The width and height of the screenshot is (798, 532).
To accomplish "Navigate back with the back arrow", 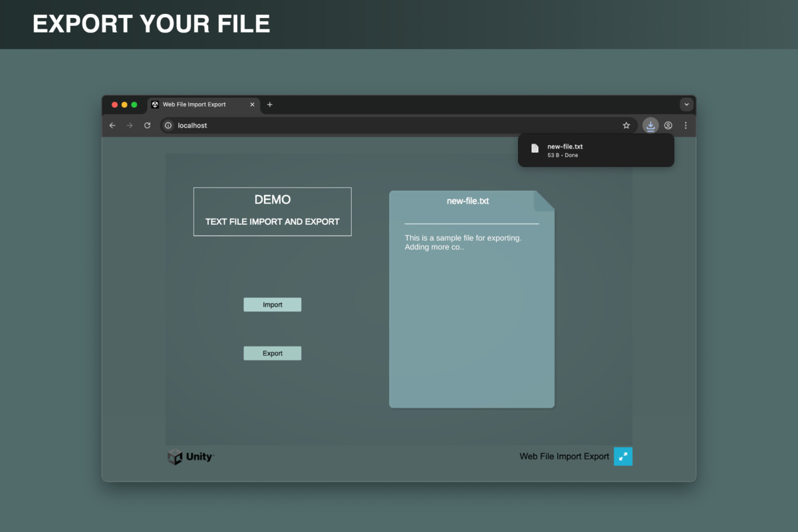I will point(112,125).
